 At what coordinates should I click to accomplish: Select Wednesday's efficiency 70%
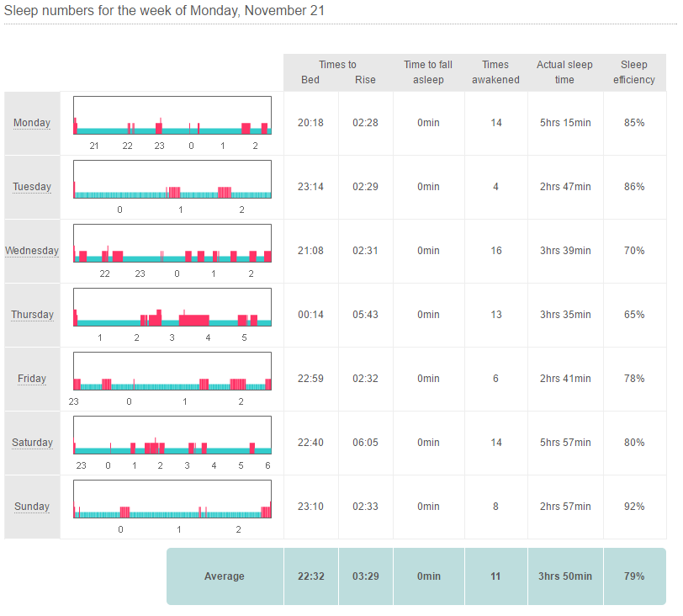tap(634, 251)
